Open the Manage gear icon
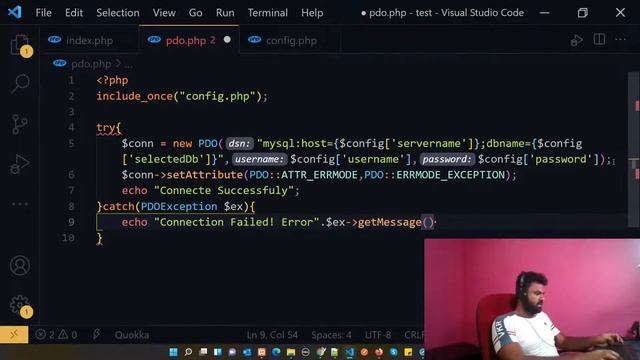640x360 pixels. click(20, 305)
